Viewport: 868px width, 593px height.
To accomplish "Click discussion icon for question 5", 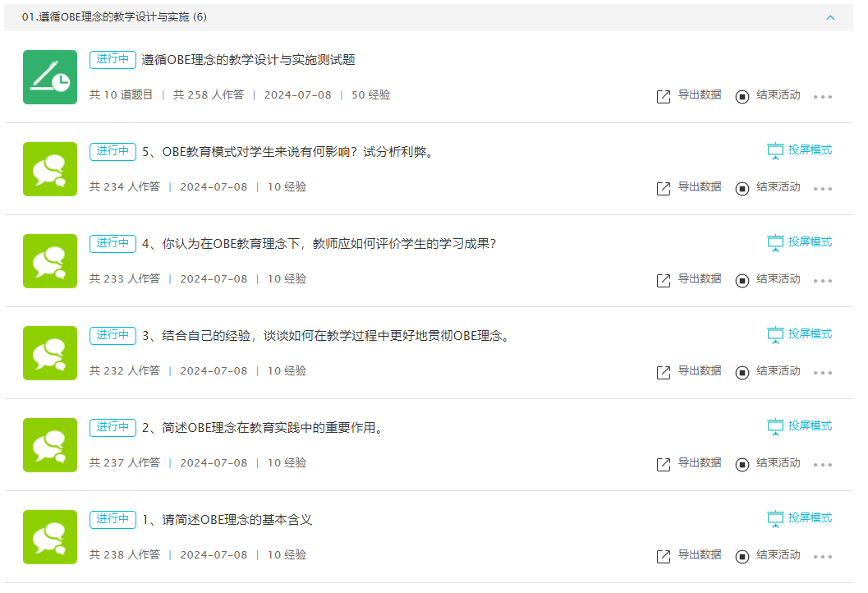I will tap(50, 169).
